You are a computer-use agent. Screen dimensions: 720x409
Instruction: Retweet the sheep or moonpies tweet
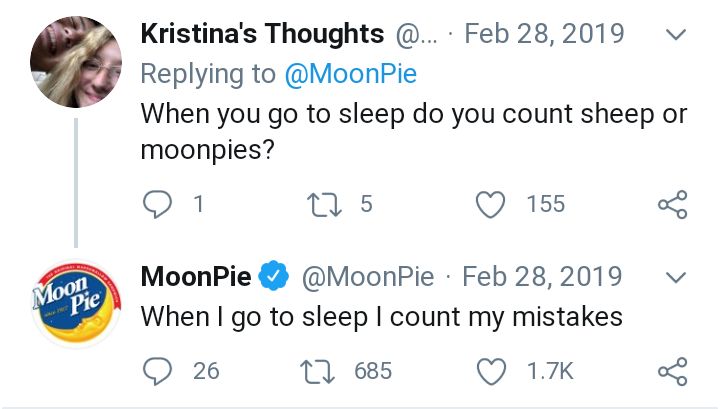pyautogui.click(x=324, y=205)
